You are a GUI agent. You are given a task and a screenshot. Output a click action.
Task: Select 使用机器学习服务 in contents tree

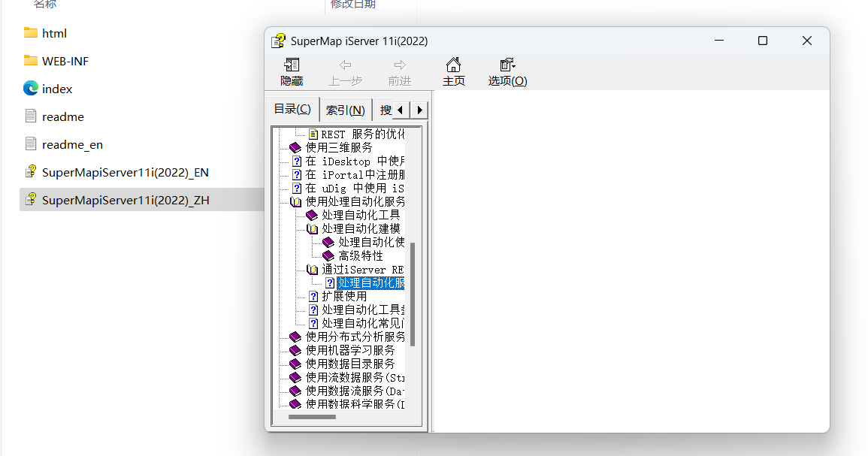pyautogui.click(x=350, y=350)
